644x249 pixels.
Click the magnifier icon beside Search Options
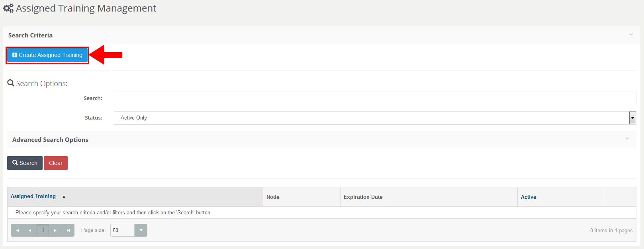pos(11,83)
